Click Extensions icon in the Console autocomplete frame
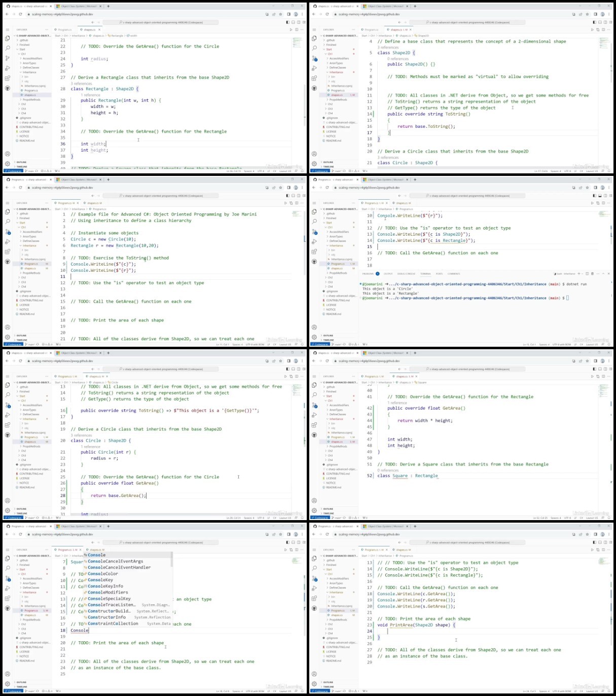Image resolution: width=616 pixels, height=696 pixels. click(x=8, y=598)
